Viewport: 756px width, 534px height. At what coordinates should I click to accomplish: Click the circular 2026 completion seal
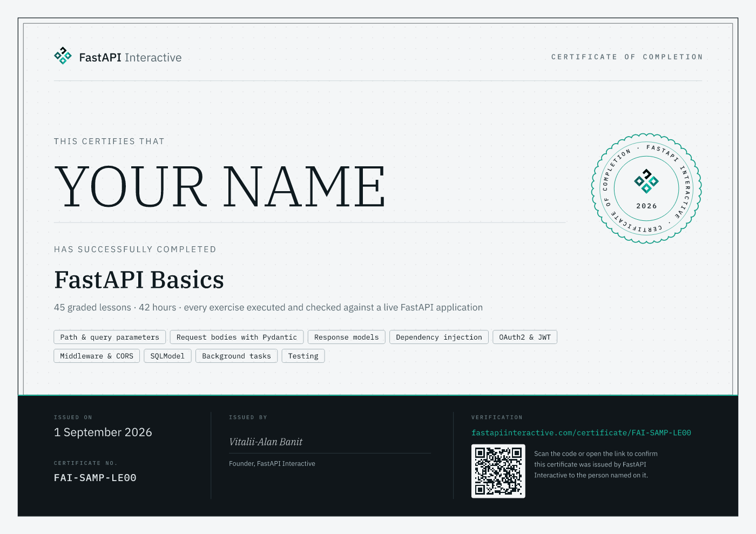pos(646,188)
